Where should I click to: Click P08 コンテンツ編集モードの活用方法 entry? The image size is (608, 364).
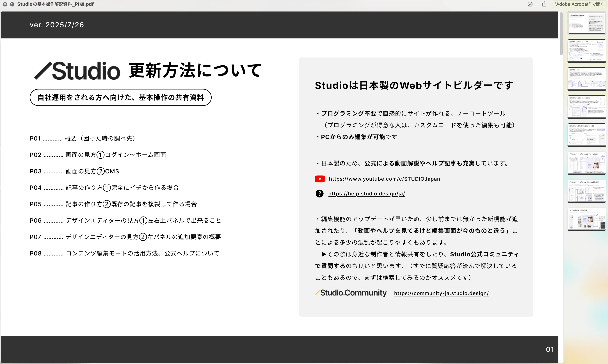click(x=124, y=253)
